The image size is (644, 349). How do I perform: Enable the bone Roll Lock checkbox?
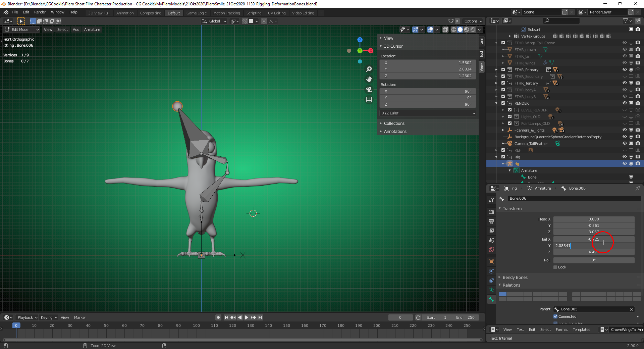(x=555, y=267)
